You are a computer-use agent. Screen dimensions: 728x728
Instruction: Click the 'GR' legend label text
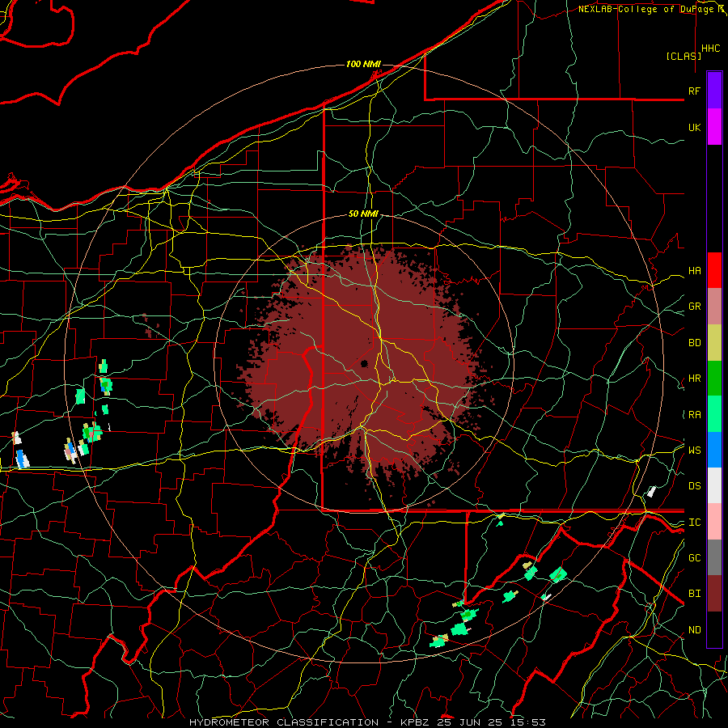(x=694, y=307)
